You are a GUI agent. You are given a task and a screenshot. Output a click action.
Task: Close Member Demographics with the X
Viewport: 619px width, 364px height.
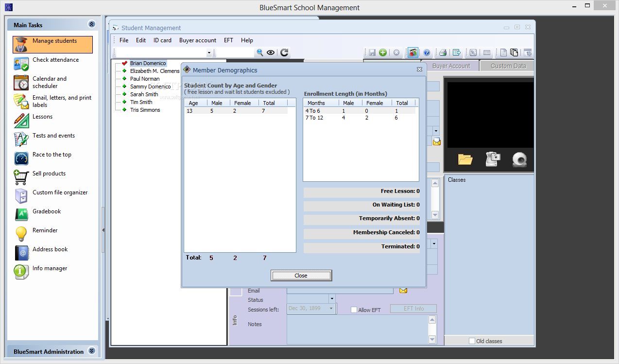419,69
